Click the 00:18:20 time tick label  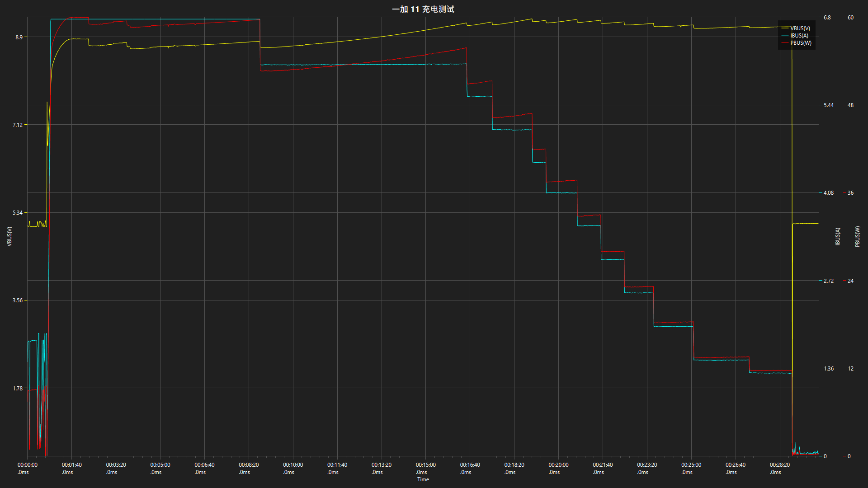[x=514, y=468]
